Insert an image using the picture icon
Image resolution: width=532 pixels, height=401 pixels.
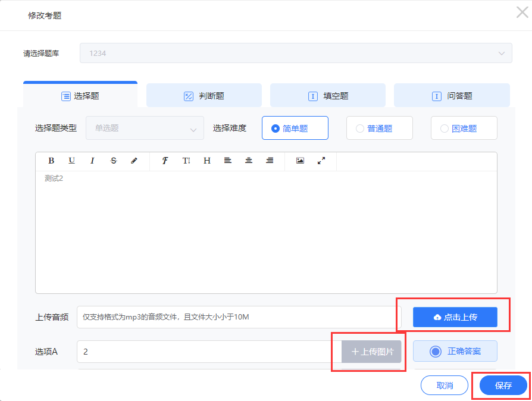[300, 161]
